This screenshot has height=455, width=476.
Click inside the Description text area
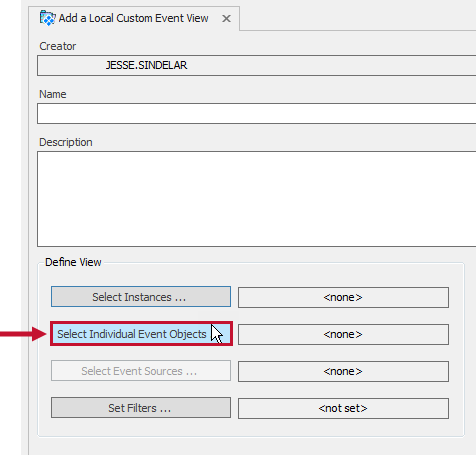point(257,199)
